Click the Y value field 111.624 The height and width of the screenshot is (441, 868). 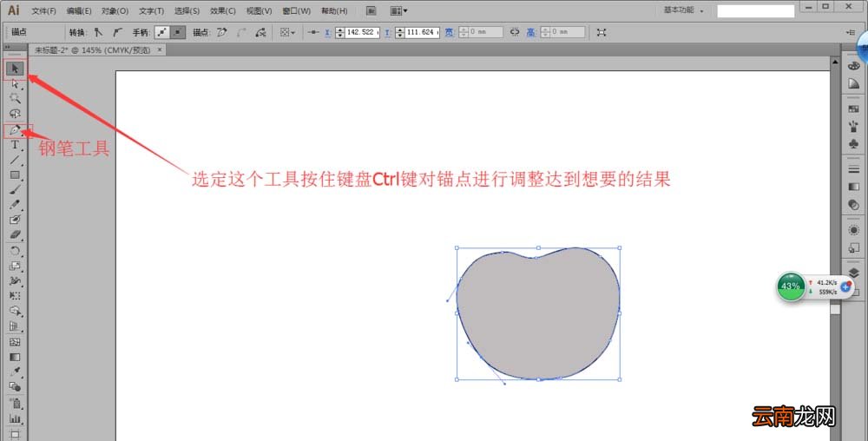click(423, 33)
